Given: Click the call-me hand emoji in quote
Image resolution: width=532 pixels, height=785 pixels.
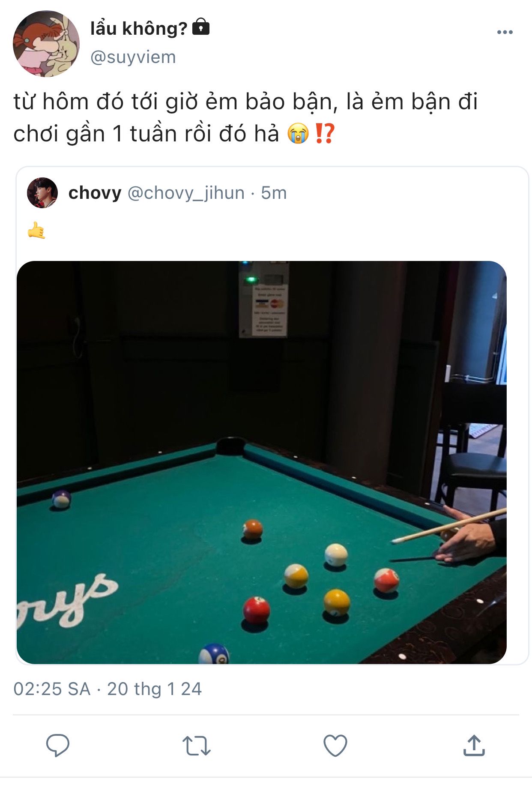Looking at the screenshot, I should 36,230.
